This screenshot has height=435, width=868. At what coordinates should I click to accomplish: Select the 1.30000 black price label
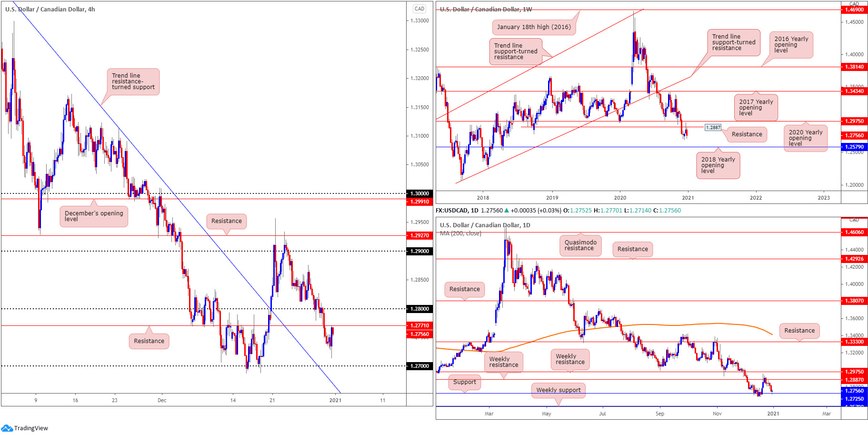click(x=419, y=193)
